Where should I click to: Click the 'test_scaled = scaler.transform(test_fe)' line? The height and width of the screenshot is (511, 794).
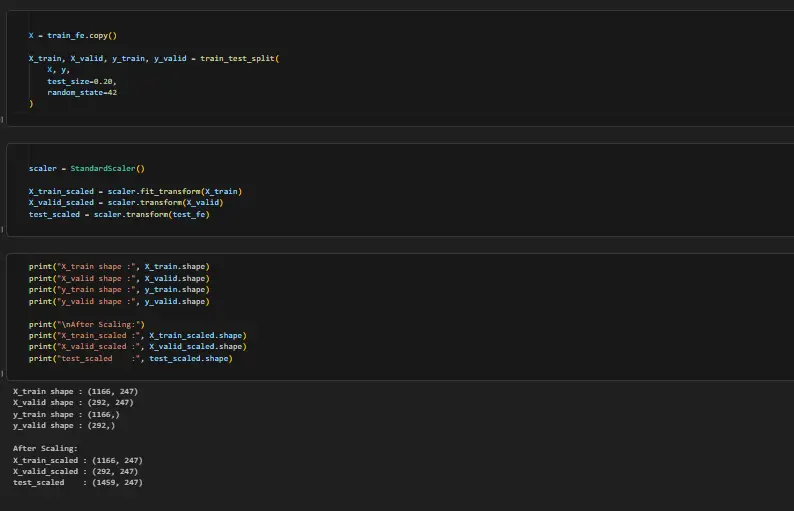(119, 214)
